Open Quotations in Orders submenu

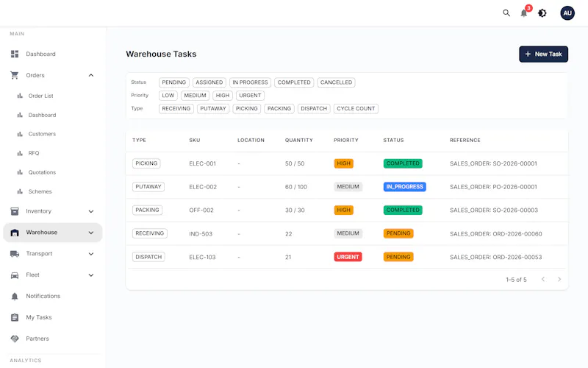pos(42,172)
